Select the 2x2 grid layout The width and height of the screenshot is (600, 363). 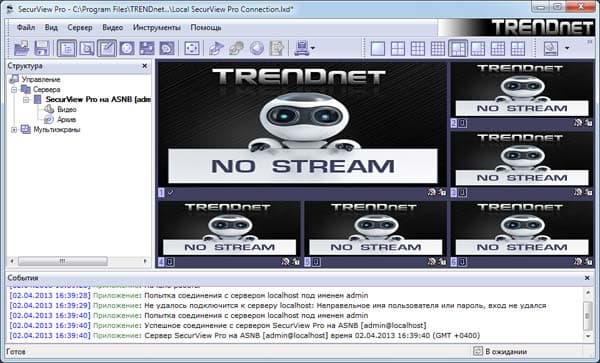[x=398, y=49]
